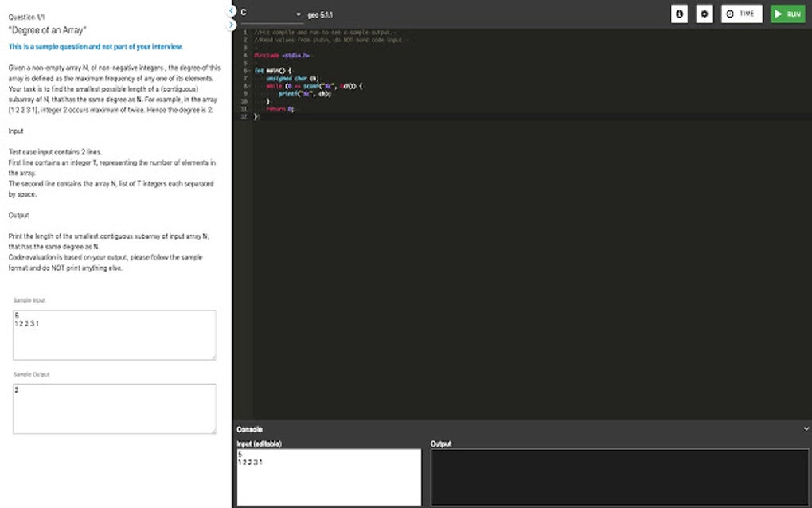This screenshot has width=812, height=508.
Task: Open the Time timer button
Action: [741, 14]
